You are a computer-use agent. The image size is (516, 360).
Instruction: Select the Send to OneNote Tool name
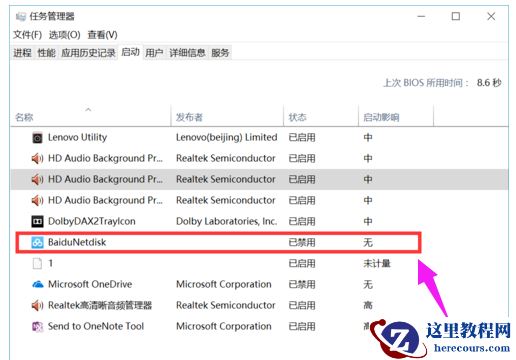(x=96, y=326)
